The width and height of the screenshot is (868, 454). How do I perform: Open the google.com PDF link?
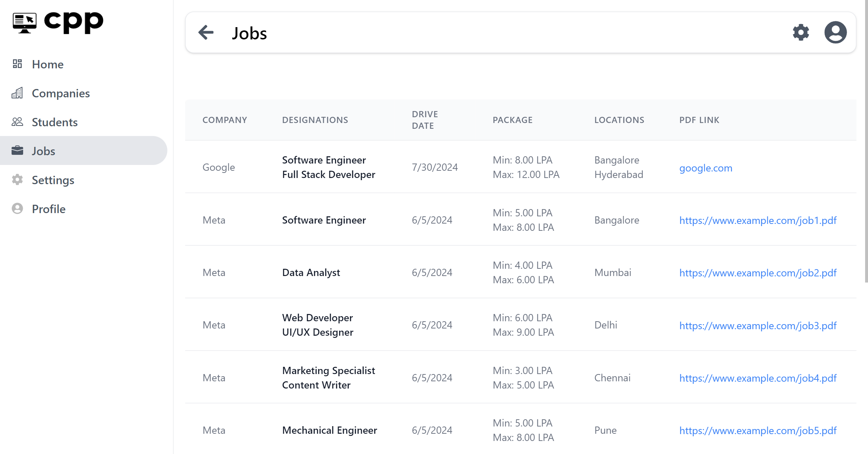(x=706, y=168)
